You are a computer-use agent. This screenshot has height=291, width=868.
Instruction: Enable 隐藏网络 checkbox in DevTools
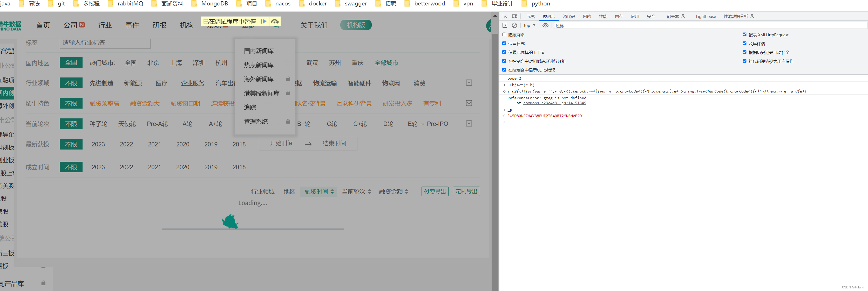(x=505, y=35)
